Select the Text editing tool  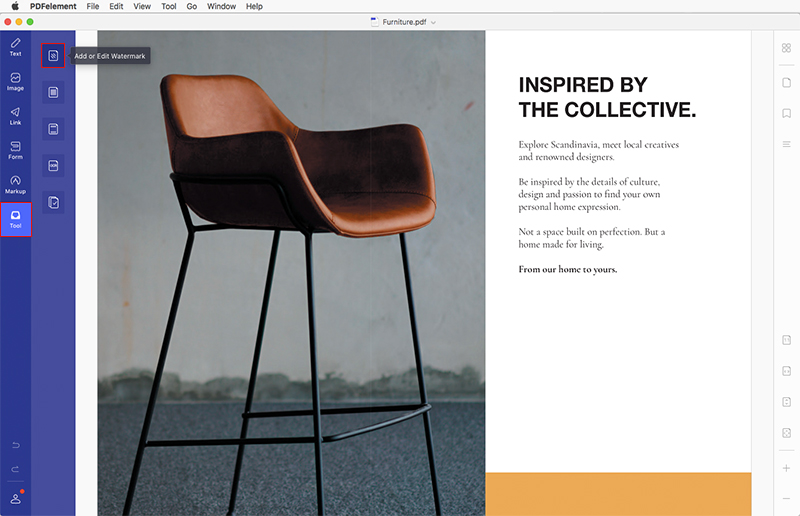tap(15, 47)
